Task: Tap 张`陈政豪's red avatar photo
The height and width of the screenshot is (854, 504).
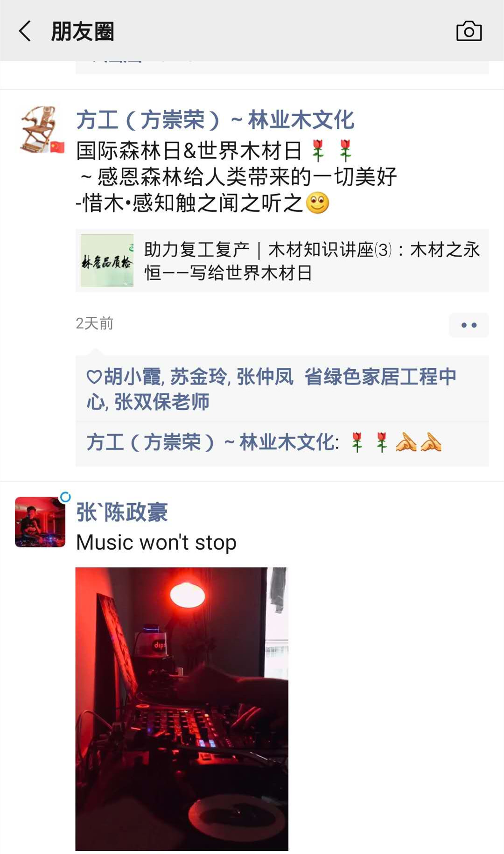Action: pos(40,522)
